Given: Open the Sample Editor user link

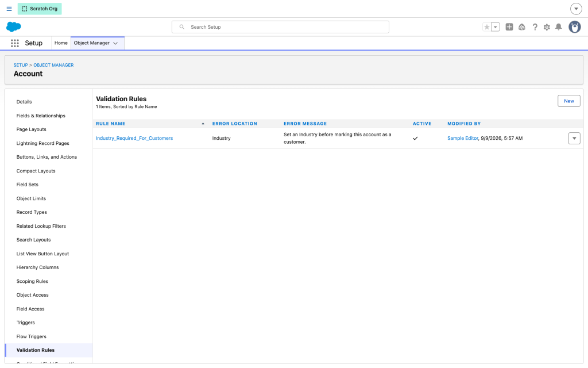Looking at the screenshot, I should 463,138.
